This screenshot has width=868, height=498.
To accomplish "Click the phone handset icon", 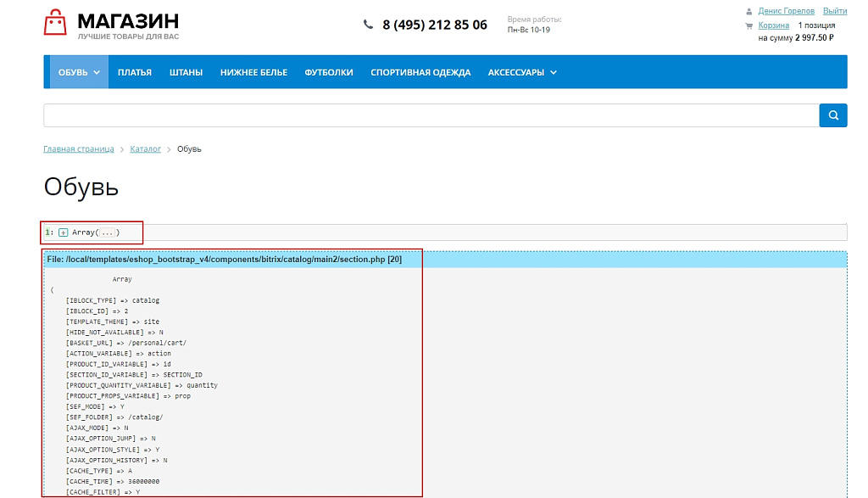I will pos(368,25).
